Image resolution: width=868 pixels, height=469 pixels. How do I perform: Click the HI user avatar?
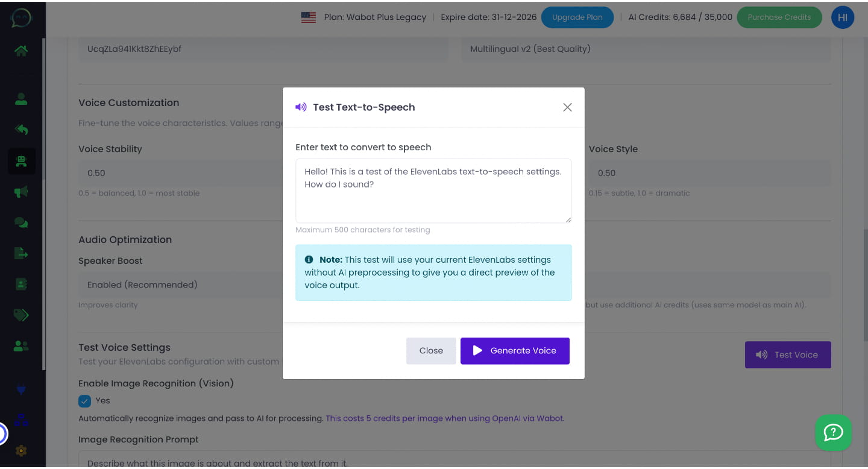pos(842,17)
